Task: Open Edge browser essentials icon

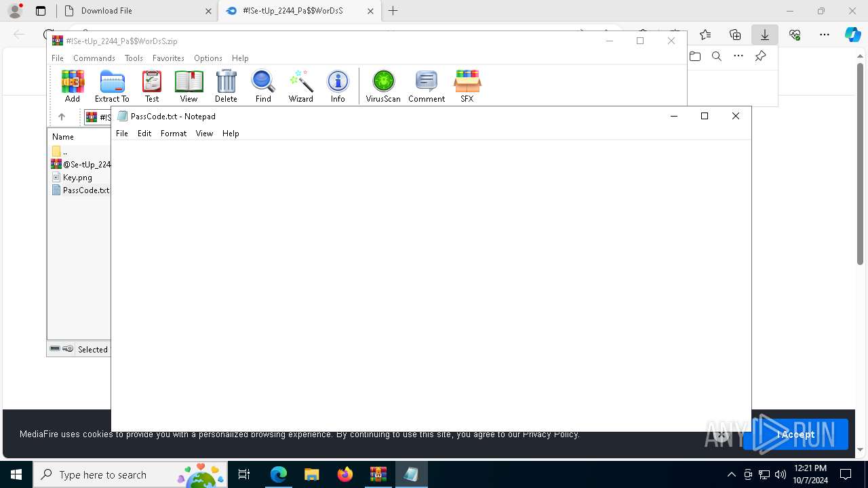Action: (x=795, y=35)
